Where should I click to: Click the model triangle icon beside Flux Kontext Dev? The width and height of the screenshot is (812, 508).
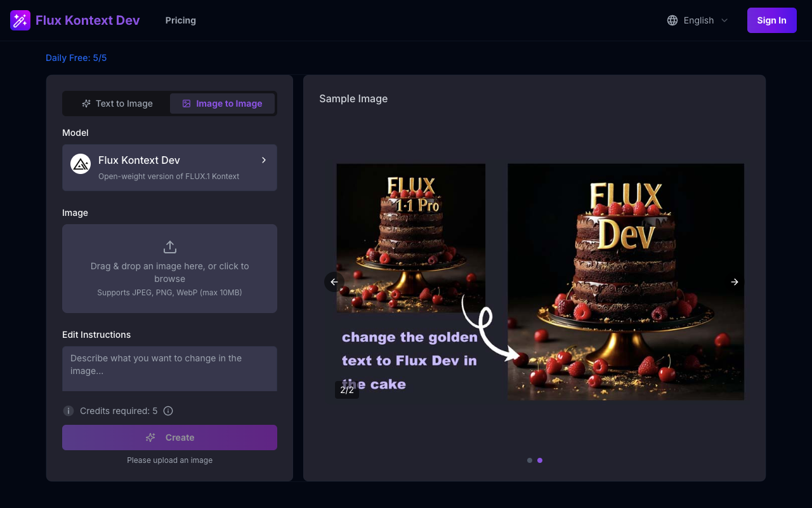[x=80, y=163]
